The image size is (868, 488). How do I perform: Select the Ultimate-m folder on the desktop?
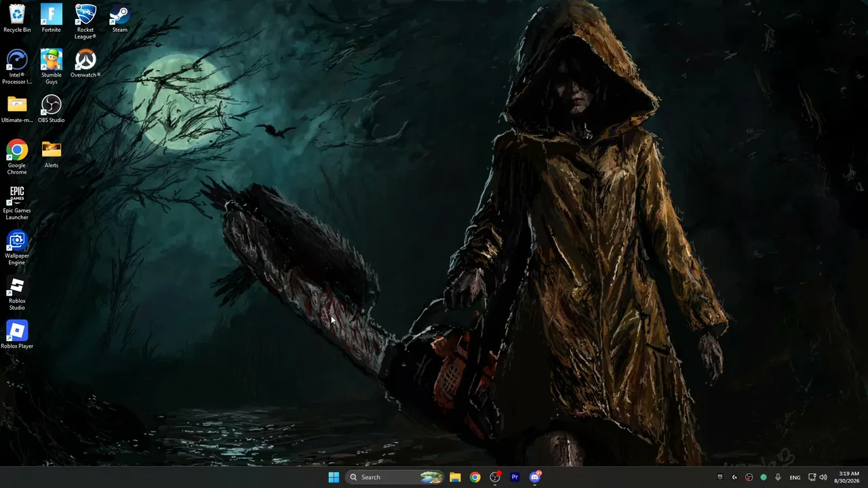17,109
